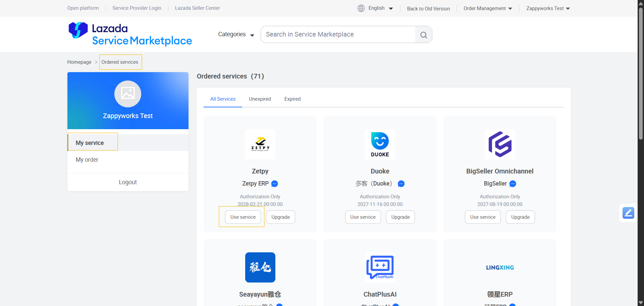
Task: Expand the Order Management menu
Action: tap(488, 8)
